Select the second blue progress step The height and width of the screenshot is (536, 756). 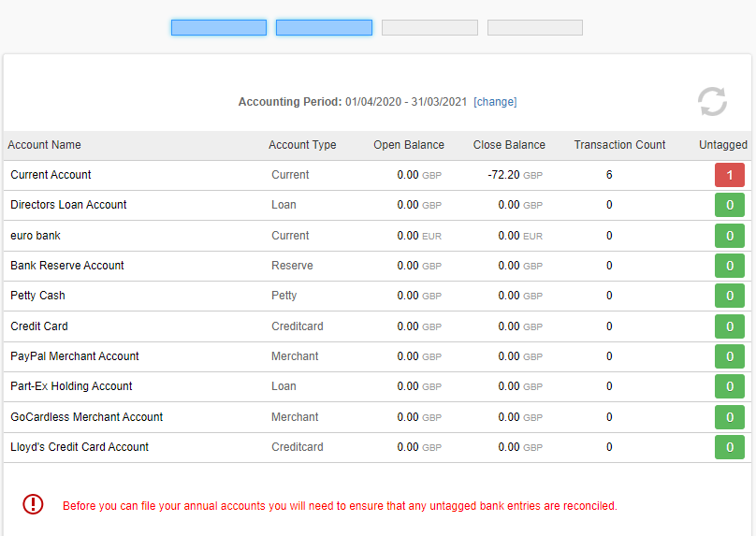click(324, 28)
